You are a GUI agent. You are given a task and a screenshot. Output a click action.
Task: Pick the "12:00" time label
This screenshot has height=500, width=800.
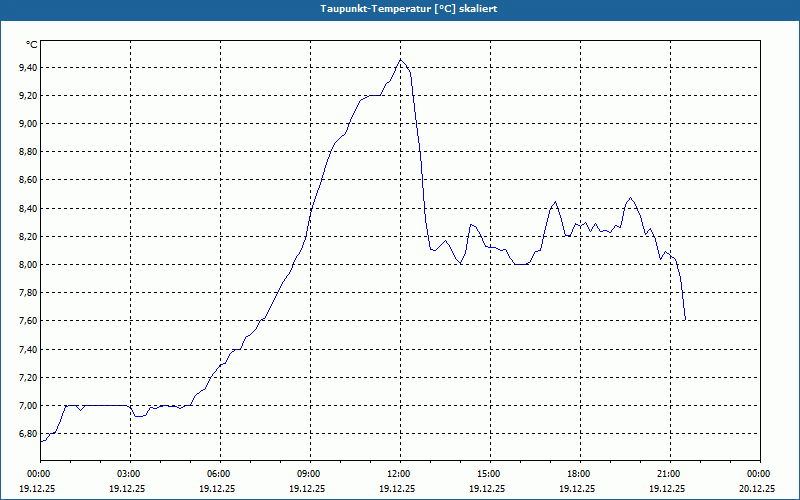click(x=401, y=474)
